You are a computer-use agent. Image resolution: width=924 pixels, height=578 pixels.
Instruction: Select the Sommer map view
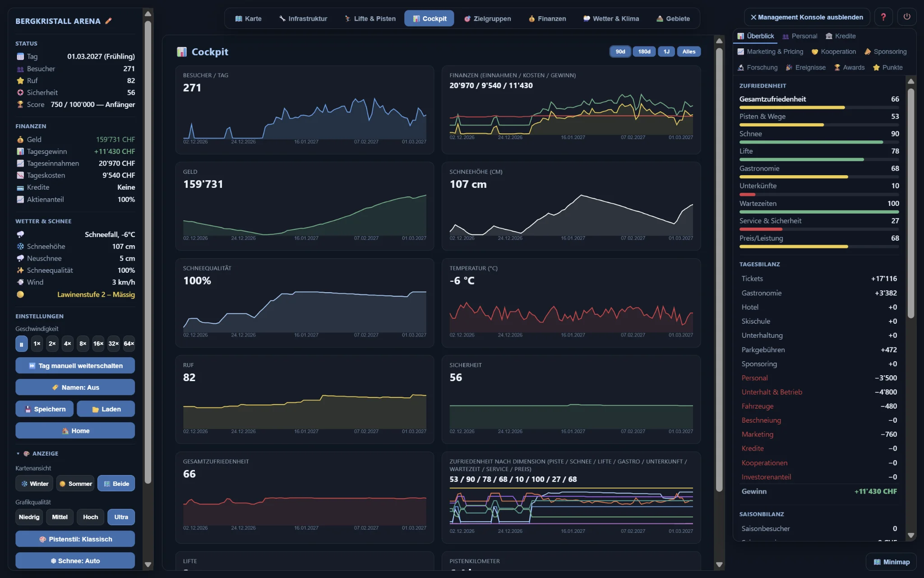75,484
